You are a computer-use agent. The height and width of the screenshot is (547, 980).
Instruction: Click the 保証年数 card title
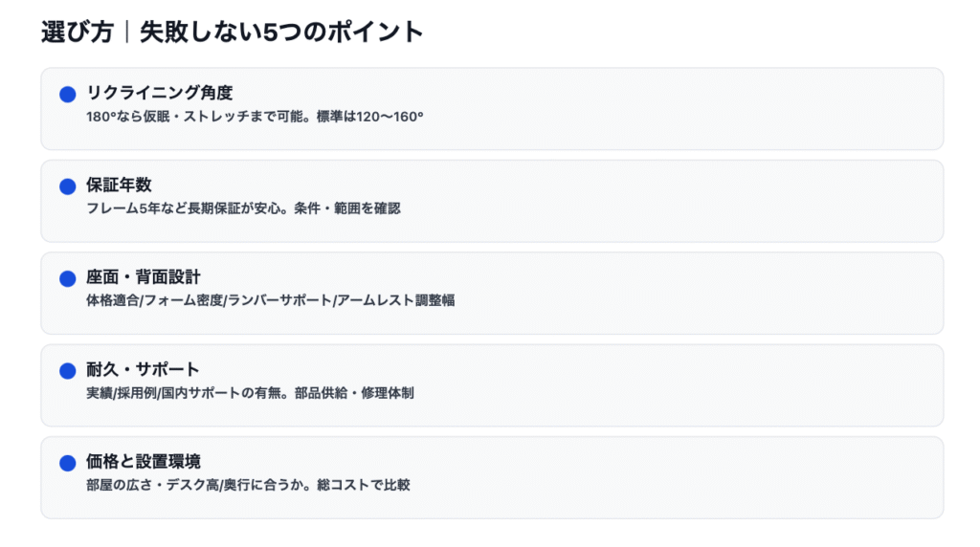pos(119,185)
